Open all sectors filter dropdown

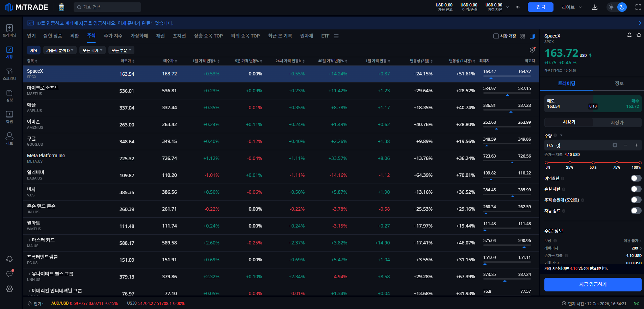(121, 50)
